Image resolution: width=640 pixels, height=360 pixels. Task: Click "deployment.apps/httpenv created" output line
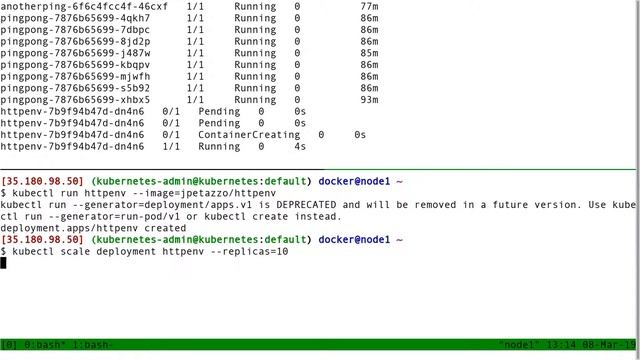click(93, 228)
